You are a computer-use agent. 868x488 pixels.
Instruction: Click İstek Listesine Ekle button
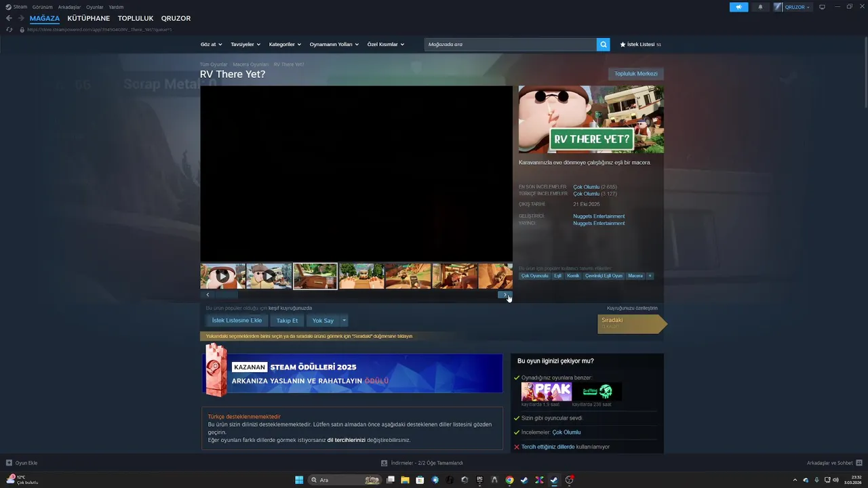pyautogui.click(x=237, y=321)
